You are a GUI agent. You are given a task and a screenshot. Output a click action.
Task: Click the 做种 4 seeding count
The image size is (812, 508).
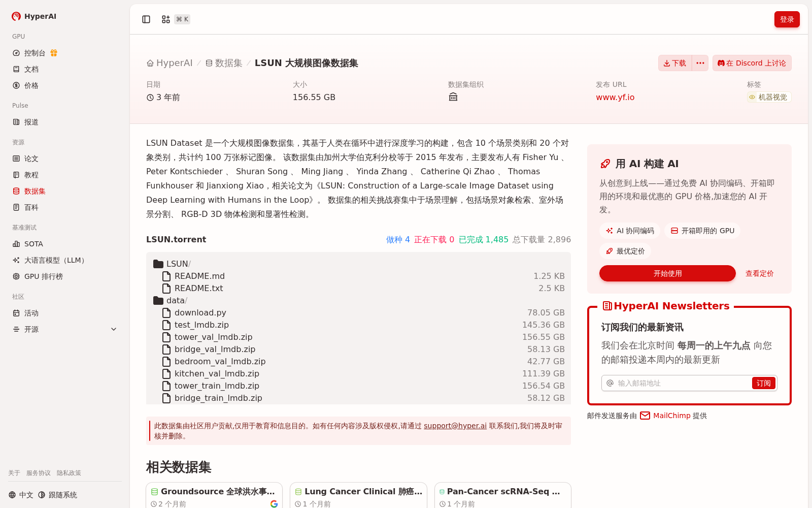398,239
